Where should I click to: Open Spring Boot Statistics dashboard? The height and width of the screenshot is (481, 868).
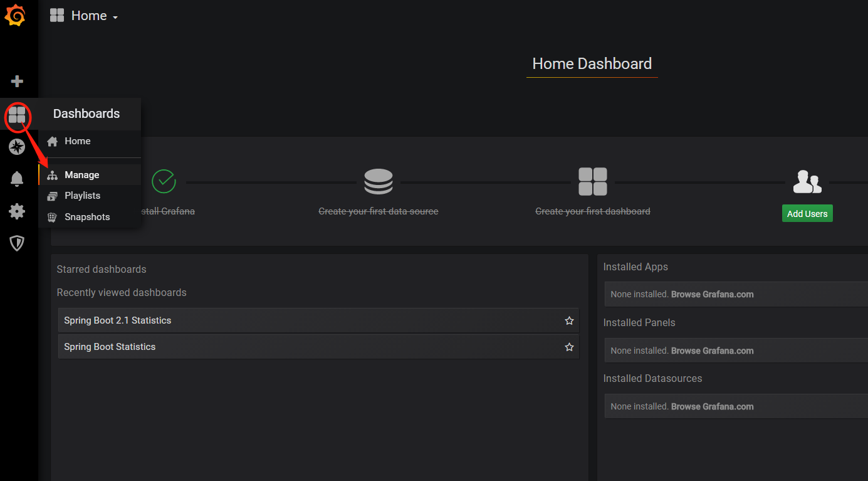(x=319, y=347)
